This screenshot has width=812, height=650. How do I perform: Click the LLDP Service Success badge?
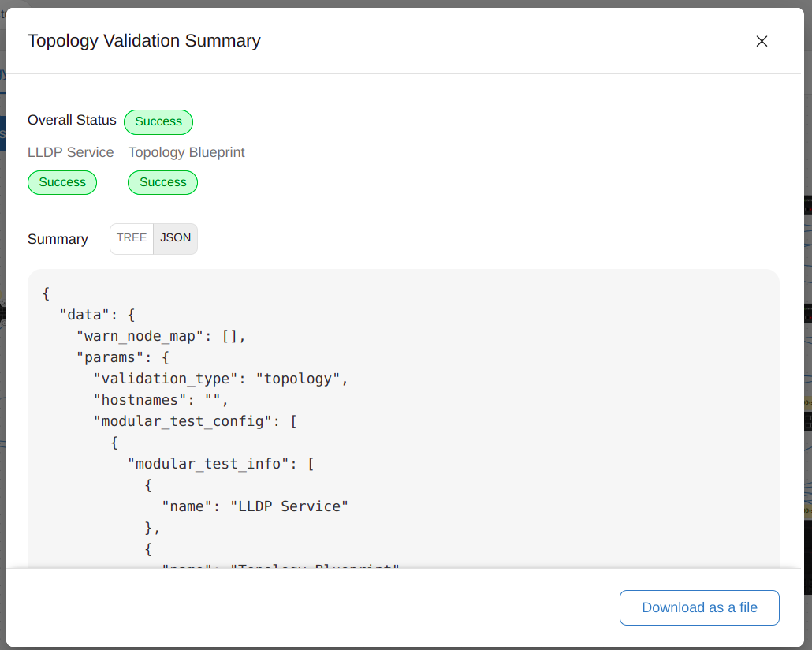(62, 182)
